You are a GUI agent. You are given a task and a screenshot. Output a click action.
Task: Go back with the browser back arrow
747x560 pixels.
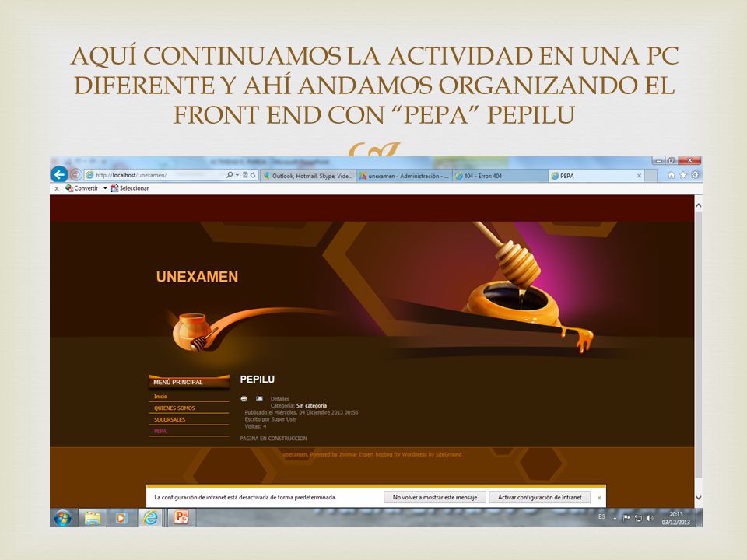tap(59, 174)
